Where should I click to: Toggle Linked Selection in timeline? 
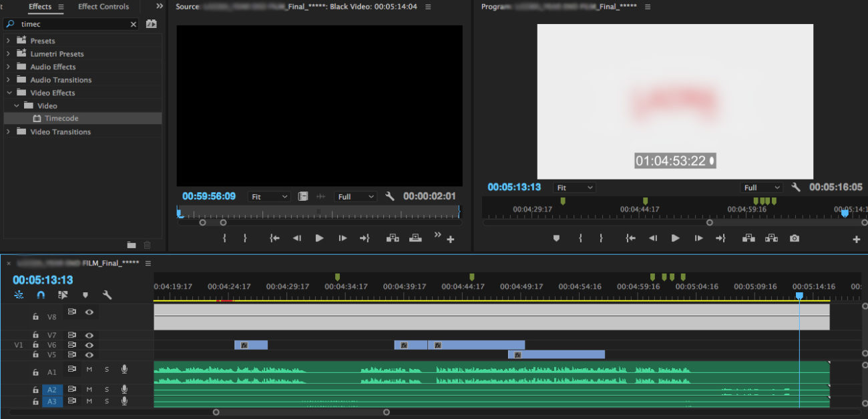[x=63, y=295]
